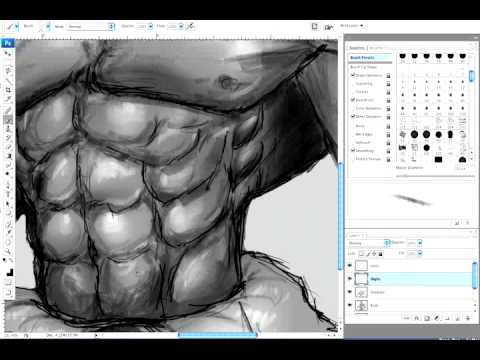Click the delete layer trash icon
Screen dimensions: 480x360
pyautogui.click(x=468, y=318)
